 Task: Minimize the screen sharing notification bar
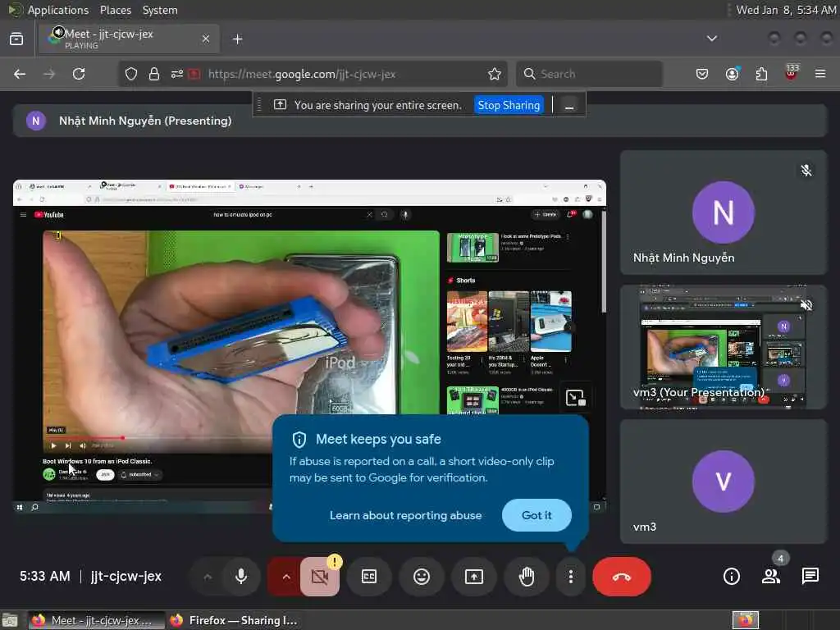(569, 106)
